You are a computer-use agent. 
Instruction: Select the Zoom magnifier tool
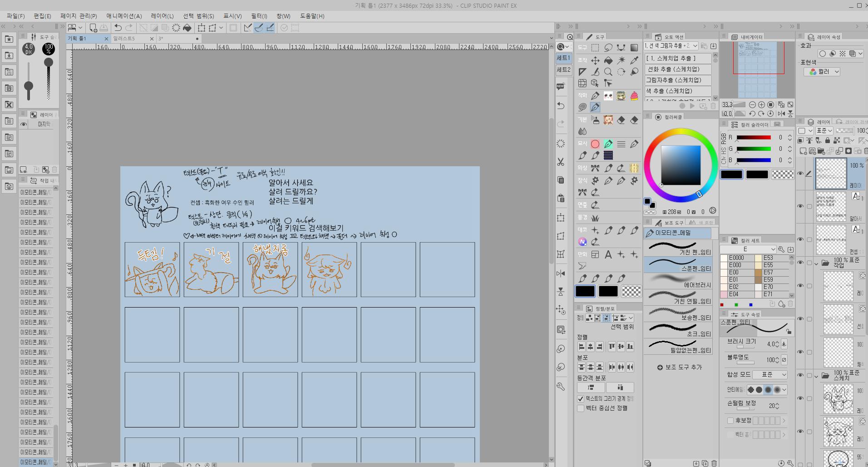608,72
